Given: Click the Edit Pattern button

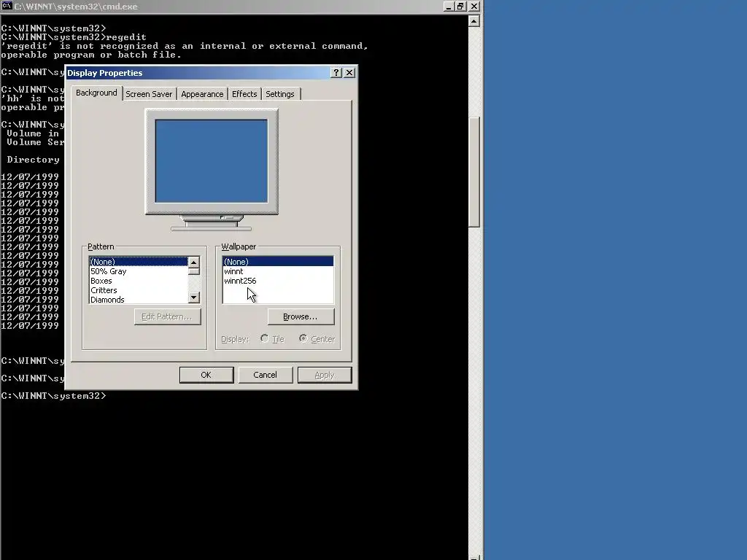Looking at the screenshot, I should (x=167, y=316).
